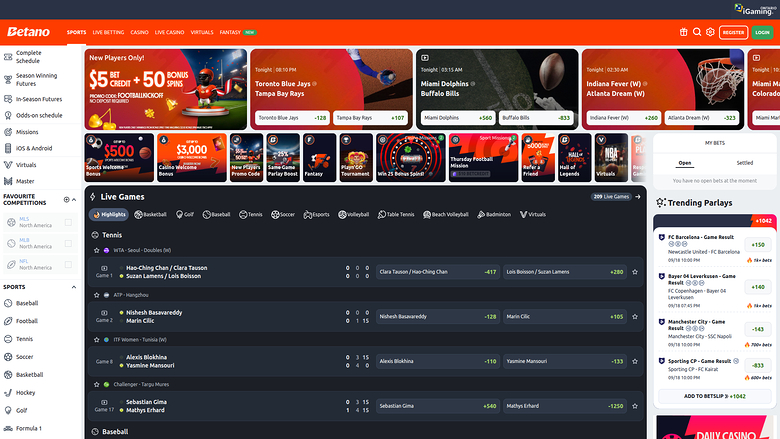Collapse the Favourite Competitions section
Viewport: 780px width, 439px height.
point(74,199)
